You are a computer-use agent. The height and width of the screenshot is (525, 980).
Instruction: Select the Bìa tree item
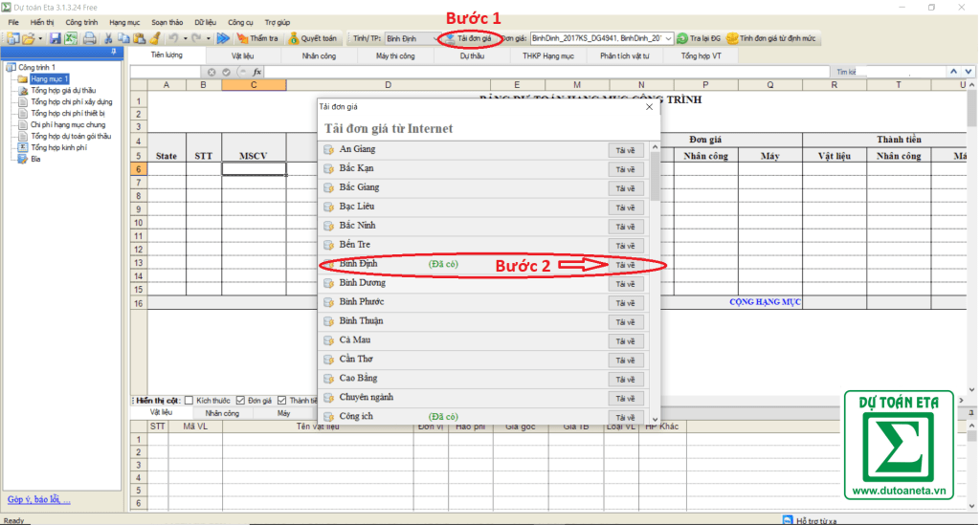[35, 159]
